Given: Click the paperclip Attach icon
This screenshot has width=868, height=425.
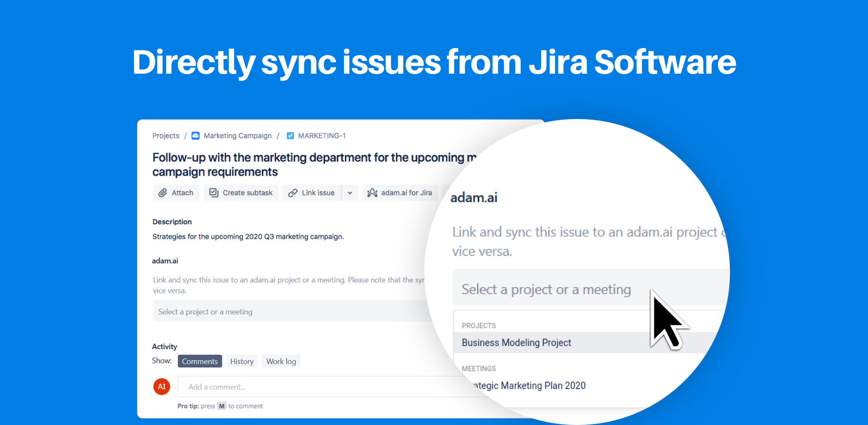Looking at the screenshot, I should coord(162,193).
